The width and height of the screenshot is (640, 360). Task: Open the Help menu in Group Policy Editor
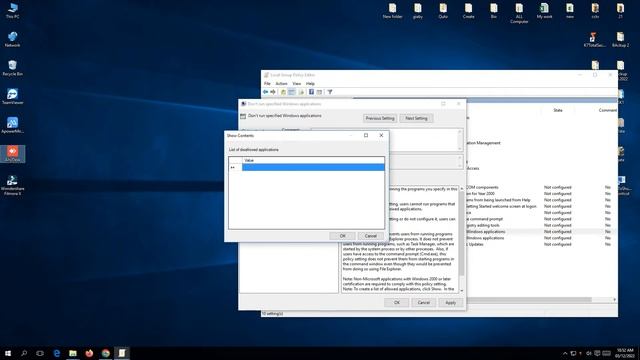[310, 84]
